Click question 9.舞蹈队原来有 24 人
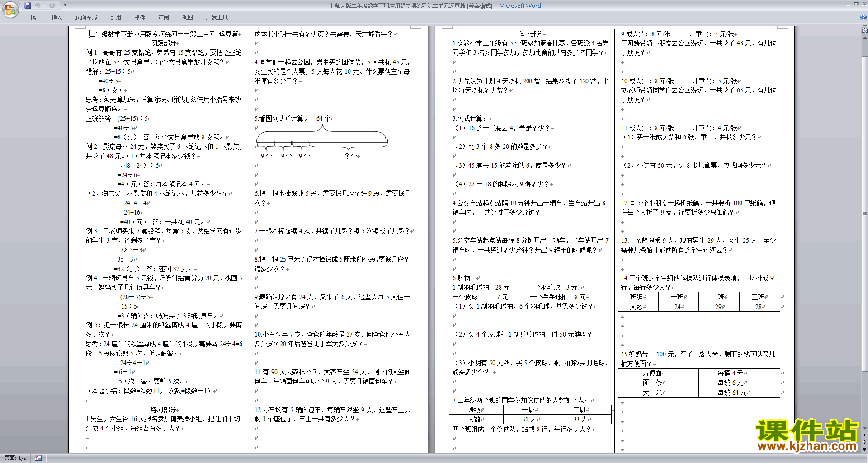This screenshot has height=463, width=868. [332, 302]
